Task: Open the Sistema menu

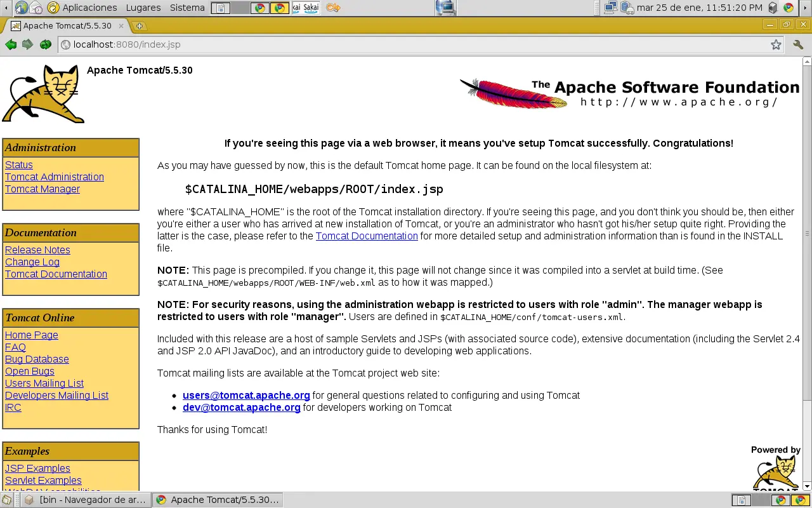Action: click(187, 8)
